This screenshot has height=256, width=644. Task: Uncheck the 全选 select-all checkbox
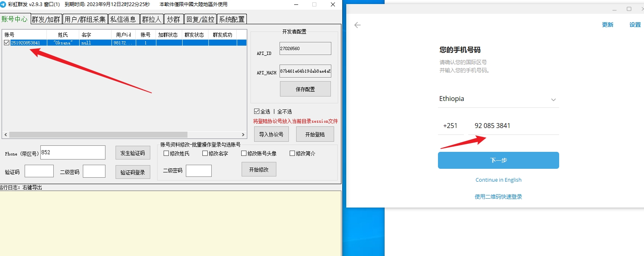click(257, 111)
